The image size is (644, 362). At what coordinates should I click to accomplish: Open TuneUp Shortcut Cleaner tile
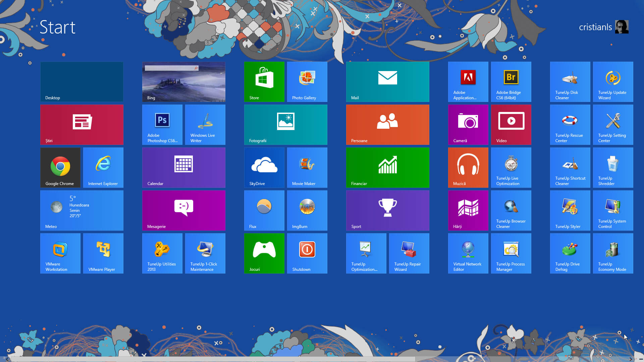coord(570,167)
